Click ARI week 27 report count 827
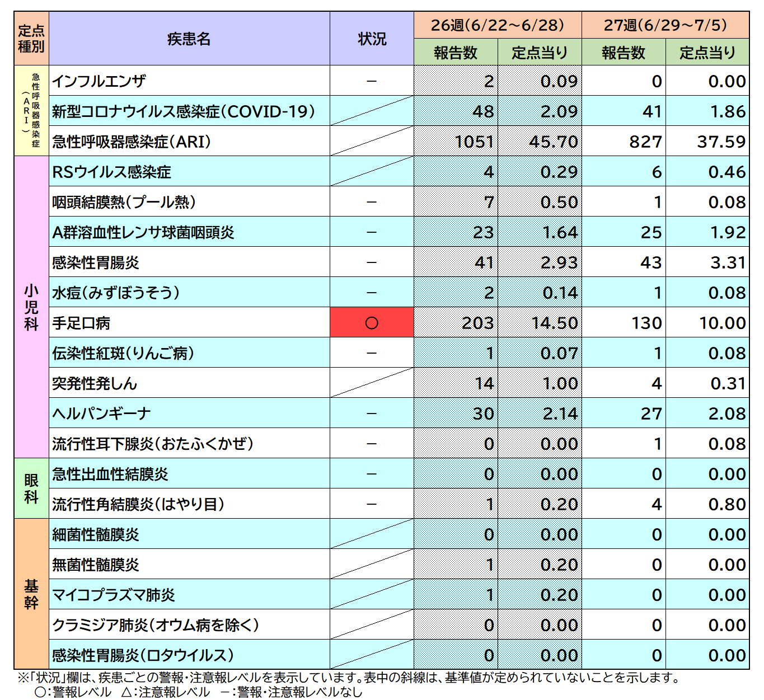This screenshot has height=700, width=764. pyautogui.click(x=645, y=142)
